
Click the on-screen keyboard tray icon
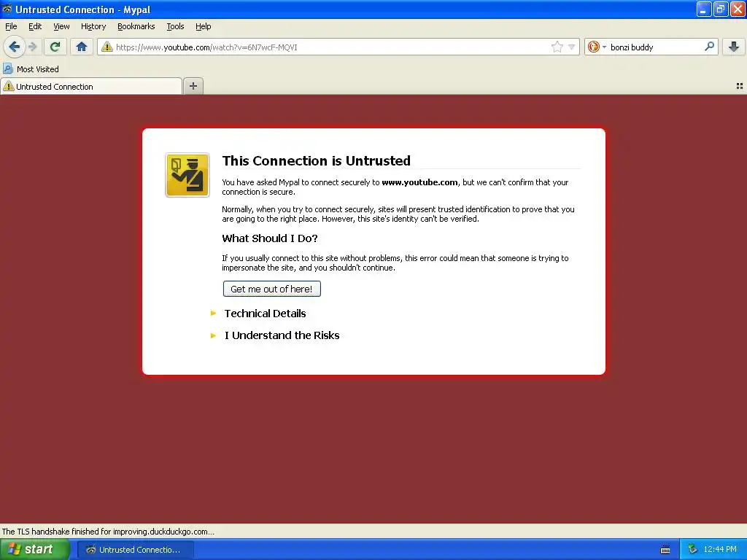pos(665,550)
